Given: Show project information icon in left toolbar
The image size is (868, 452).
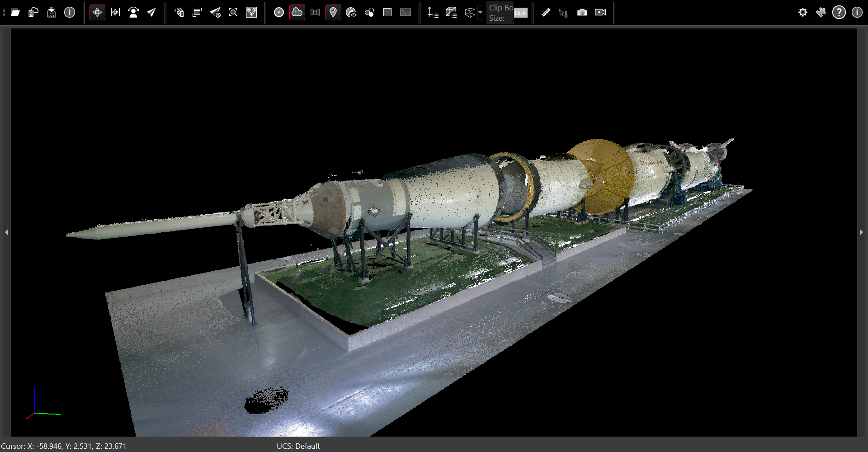Looking at the screenshot, I should pyautogui.click(x=70, y=12).
